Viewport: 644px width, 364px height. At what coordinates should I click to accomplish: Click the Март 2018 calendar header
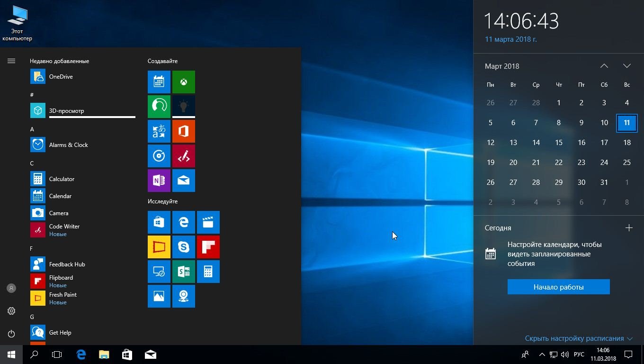502,66
